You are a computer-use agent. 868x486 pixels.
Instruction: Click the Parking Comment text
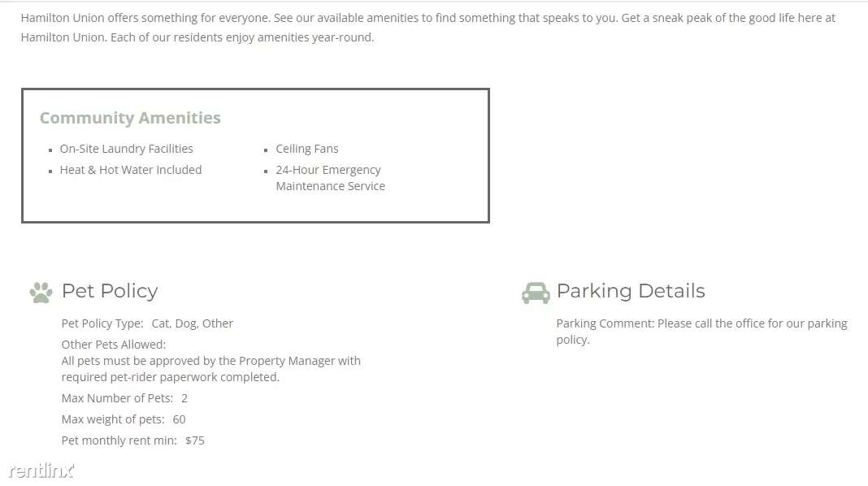pos(702,331)
